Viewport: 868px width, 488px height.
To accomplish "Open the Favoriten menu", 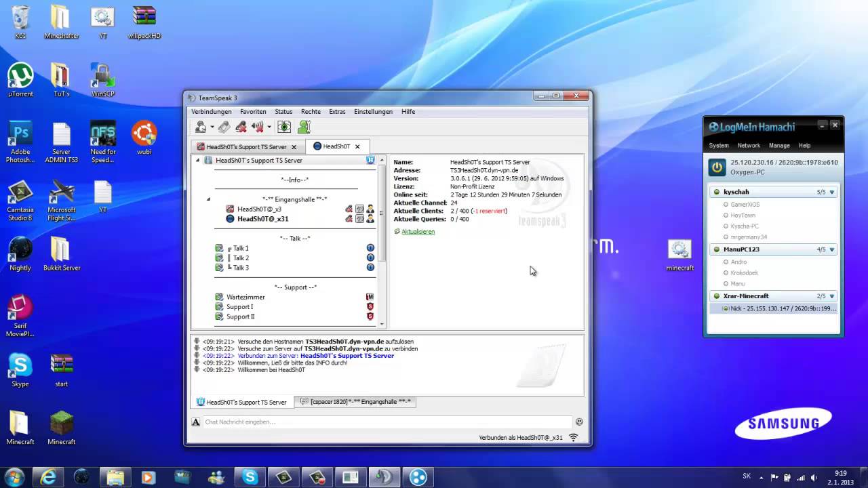I will pyautogui.click(x=253, y=111).
